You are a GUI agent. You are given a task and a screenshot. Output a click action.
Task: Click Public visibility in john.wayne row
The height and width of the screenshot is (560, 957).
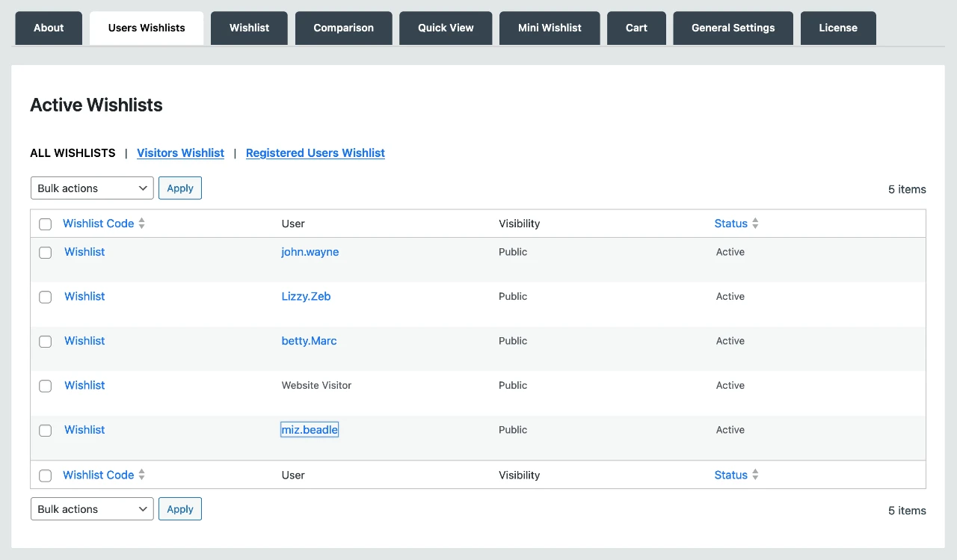point(513,252)
